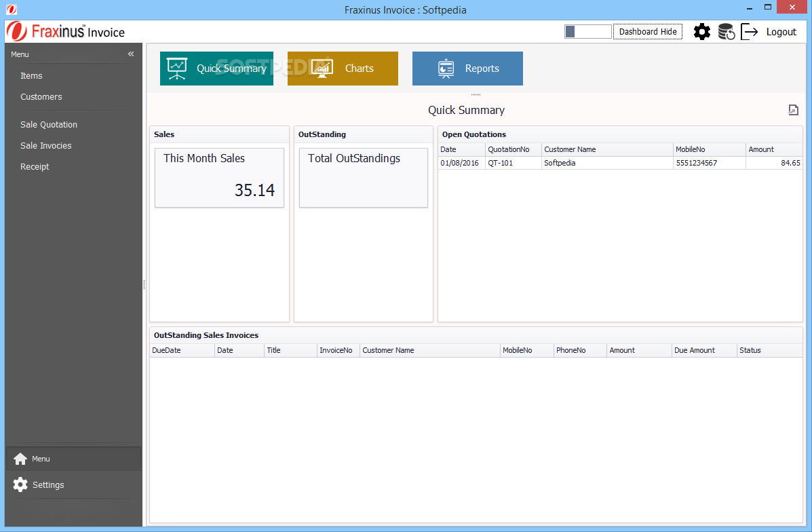This screenshot has width=812, height=532.
Task: Click the export icon beside Quick Summary
Action: pos(793,110)
